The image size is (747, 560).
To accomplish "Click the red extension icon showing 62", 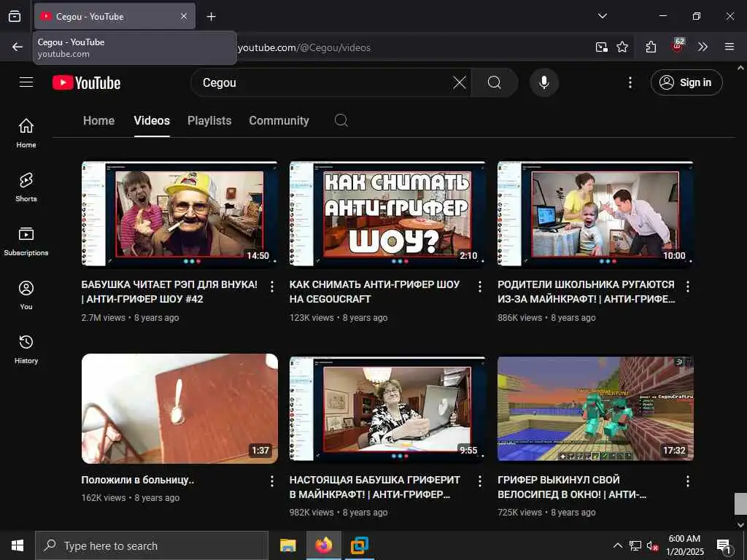I will (x=678, y=46).
